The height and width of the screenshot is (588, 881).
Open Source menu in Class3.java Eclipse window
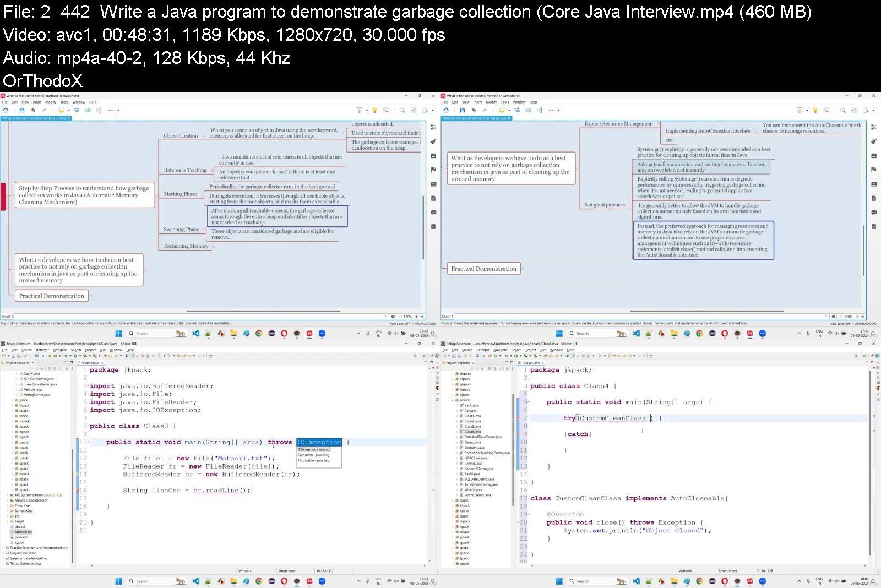click(x=26, y=350)
